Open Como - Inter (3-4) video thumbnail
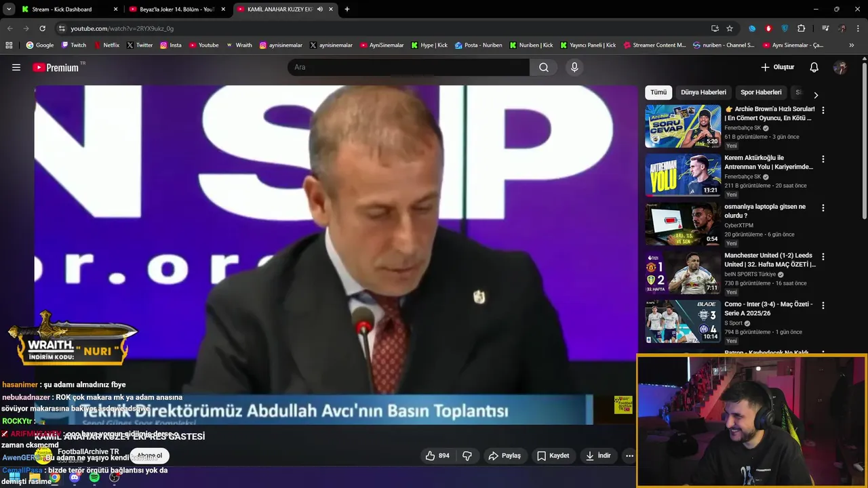 [683, 321]
